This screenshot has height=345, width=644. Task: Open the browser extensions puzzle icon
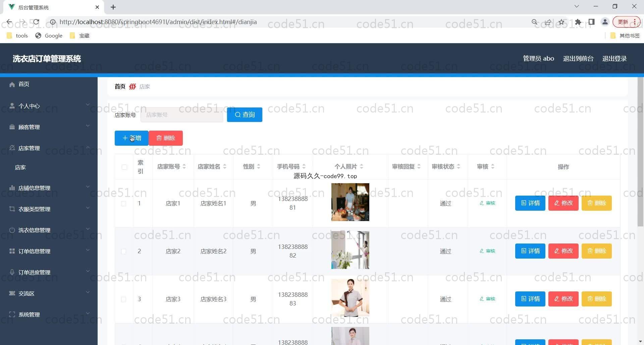click(578, 22)
